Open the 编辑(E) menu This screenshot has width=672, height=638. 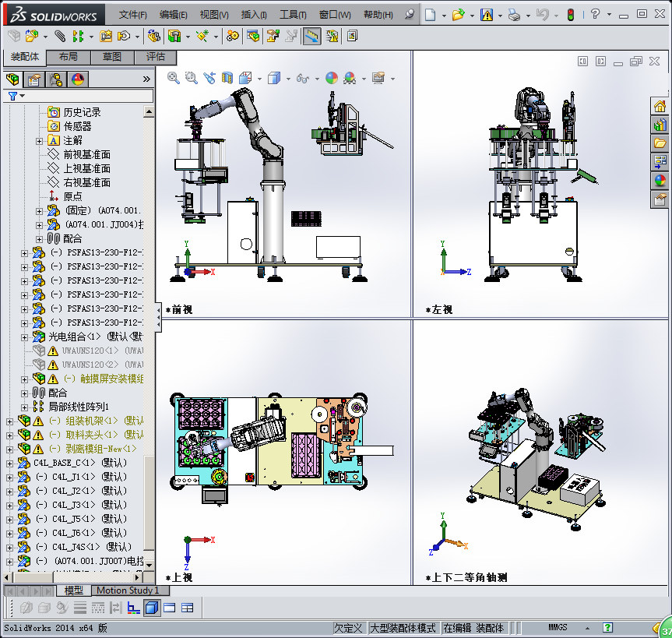tap(173, 15)
